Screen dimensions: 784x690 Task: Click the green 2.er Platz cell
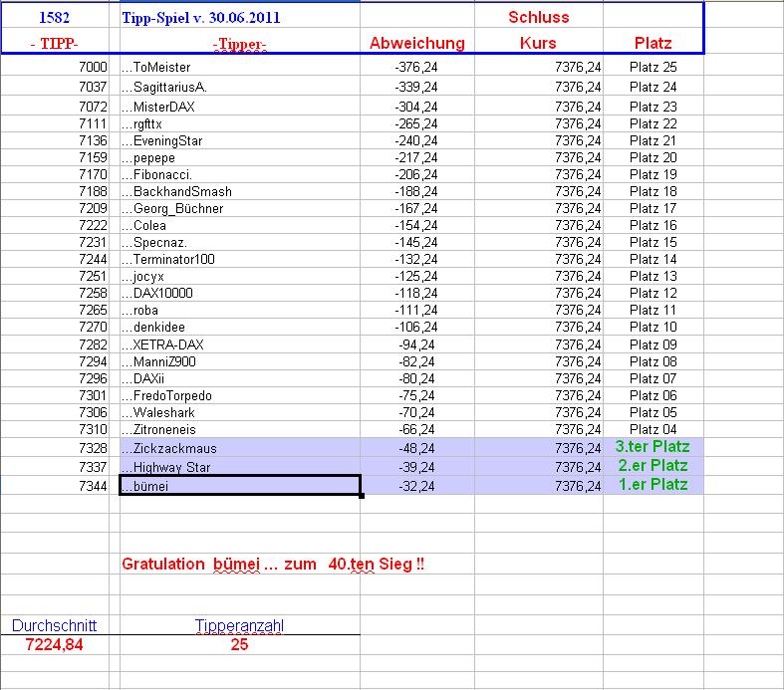[653, 466]
